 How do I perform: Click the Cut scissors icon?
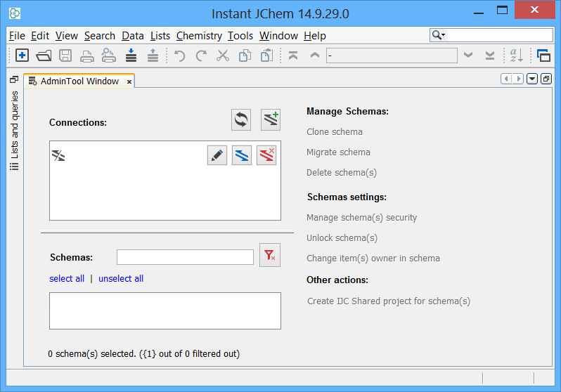pos(223,55)
